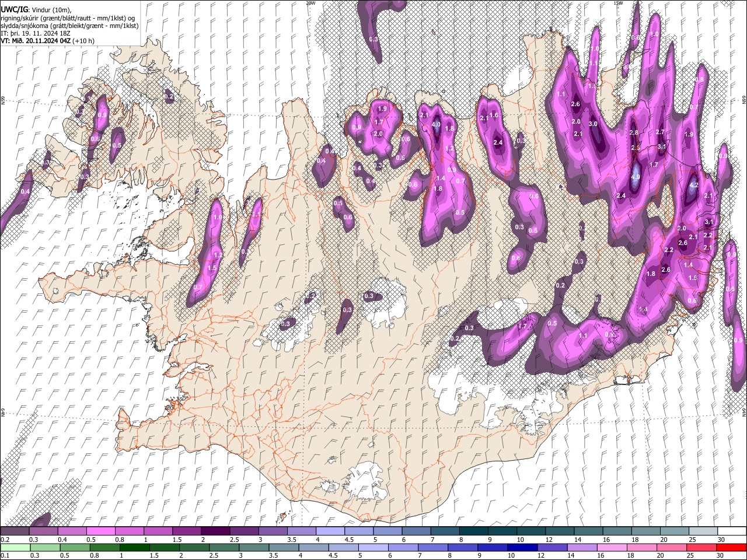
Task: Click the '2.7' precipitation value on the map
Action: (660, 132)
